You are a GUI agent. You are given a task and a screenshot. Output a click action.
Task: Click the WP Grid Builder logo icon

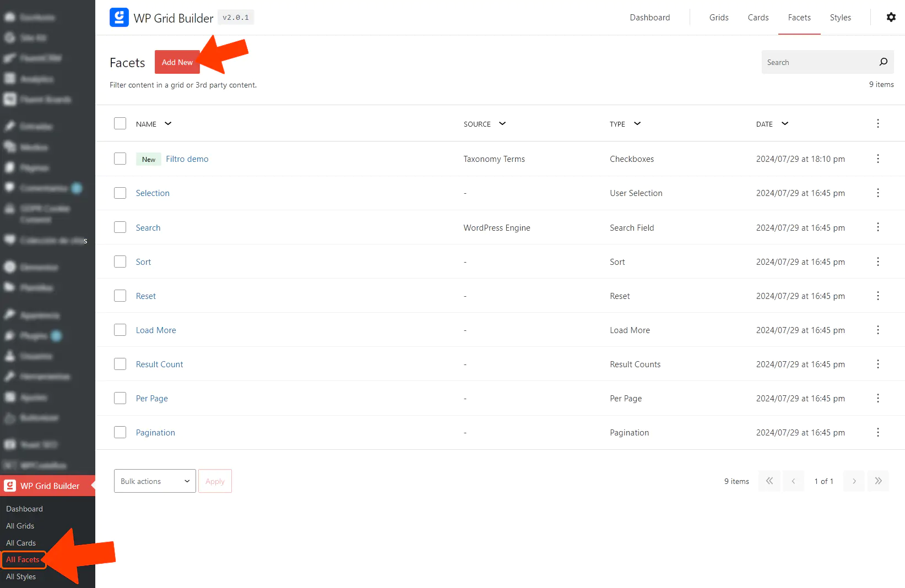[x=119, y=17]
